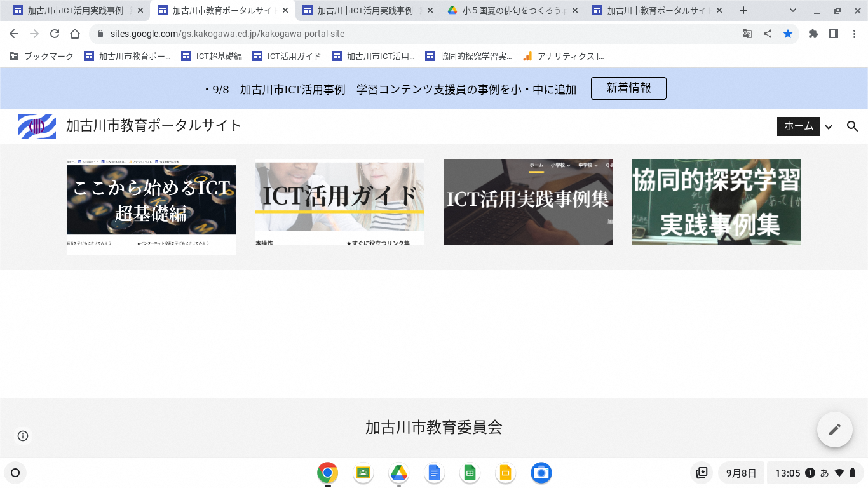Select the ホーム navigation item
Viewport: 868px width, 488px height.
[x=799, y=126]
